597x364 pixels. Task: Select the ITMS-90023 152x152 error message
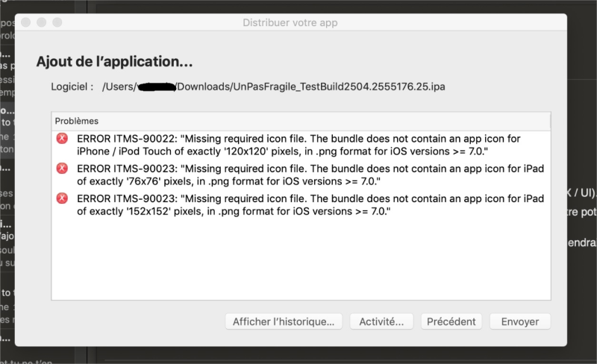click(x=310, y=205)
